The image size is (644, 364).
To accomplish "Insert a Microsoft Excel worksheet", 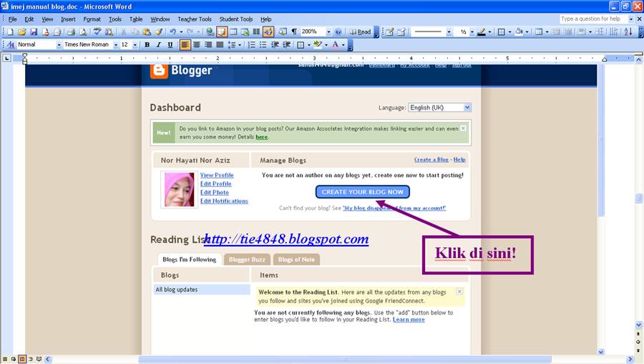I will coord(245,32).
